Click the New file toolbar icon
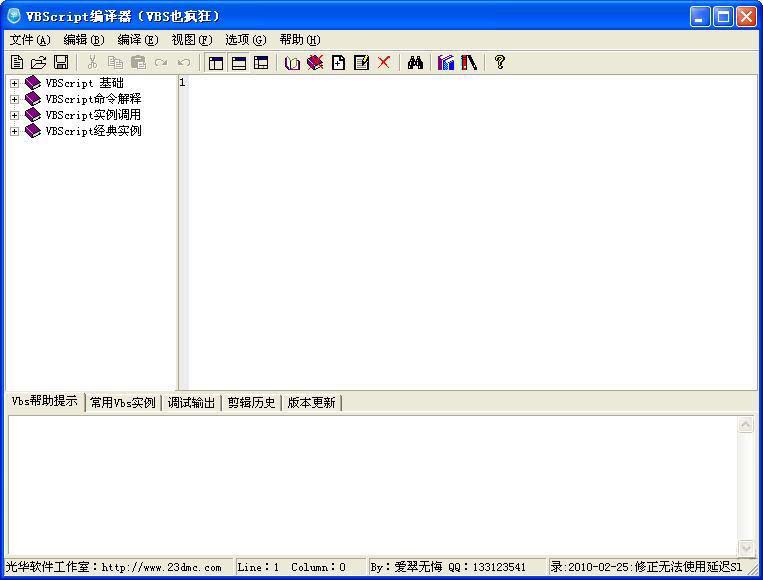The image size is (763, 580). [x=17, y=62]
